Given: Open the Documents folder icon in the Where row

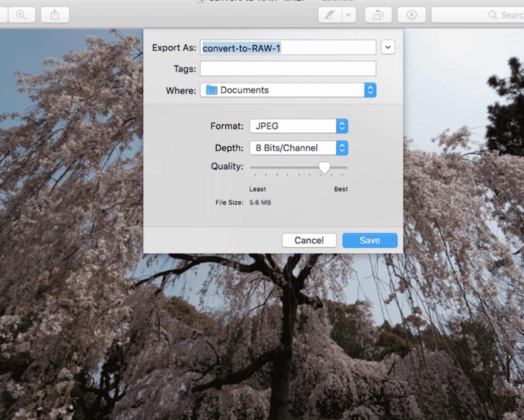Looking at the screenshot, I should [x=211, y=90].
